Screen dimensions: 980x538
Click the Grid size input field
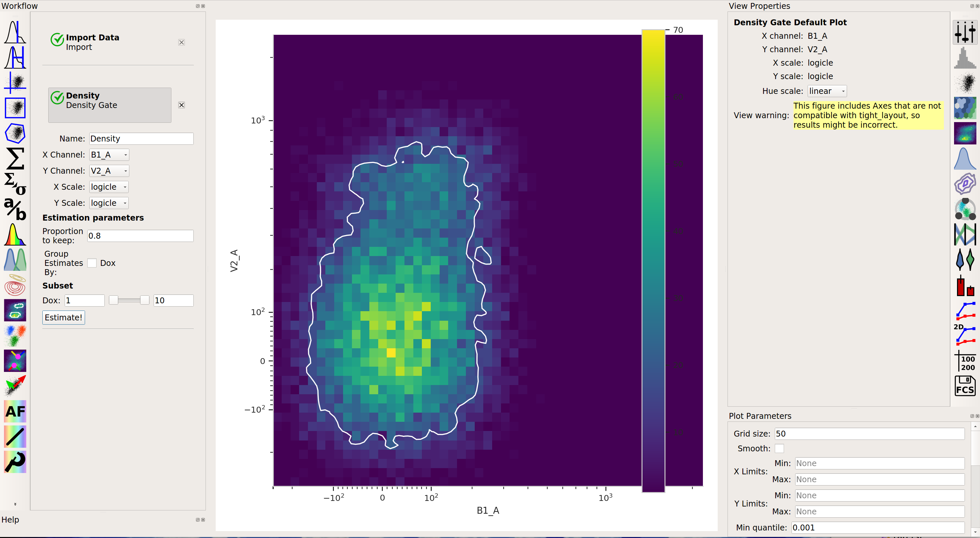tap(869, 434)
